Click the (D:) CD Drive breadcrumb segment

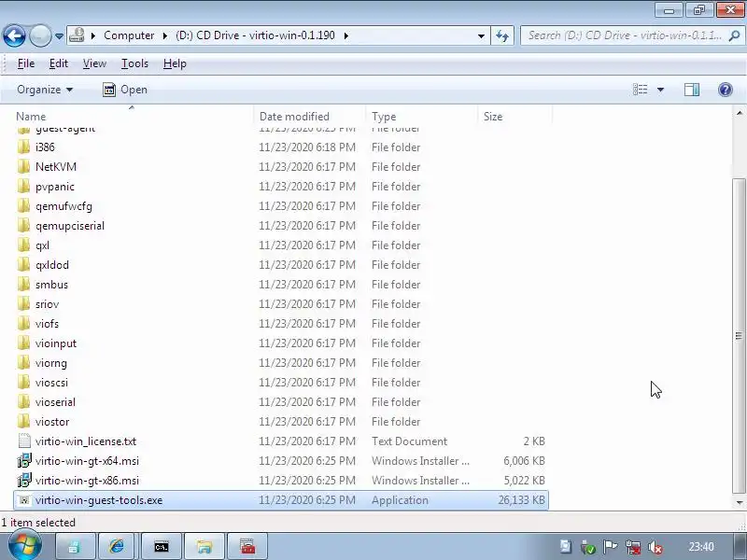[255, 35]
